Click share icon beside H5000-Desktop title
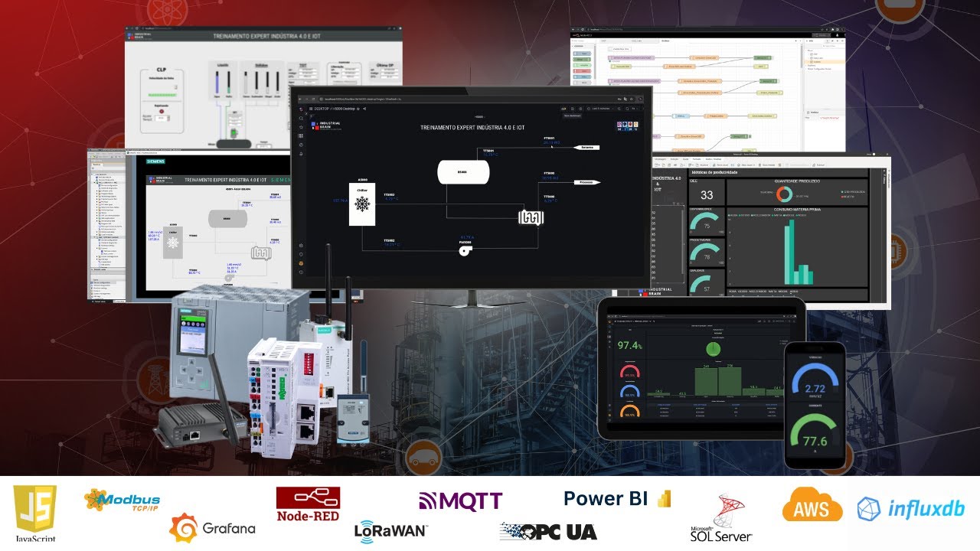The width and height of the screenshot is (980, 551). pyautogui.click(x=364, y=109)
